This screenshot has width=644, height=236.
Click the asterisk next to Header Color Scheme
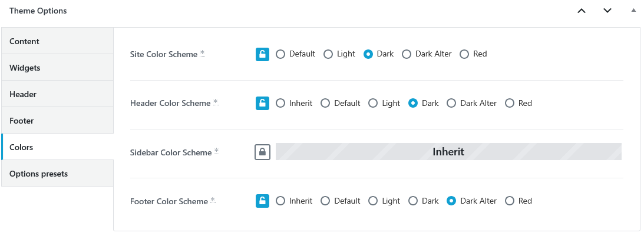click(x=216, y=102)
